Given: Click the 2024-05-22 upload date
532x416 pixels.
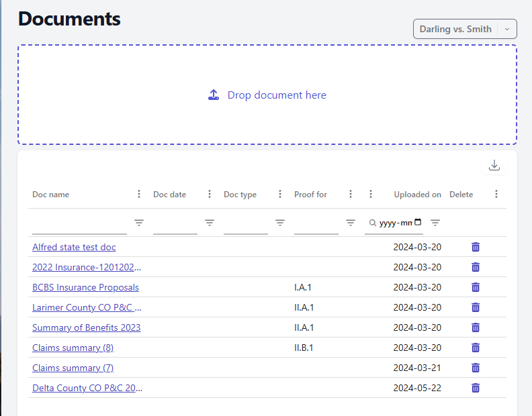Looking at the screenshot, I should [417, 388].
